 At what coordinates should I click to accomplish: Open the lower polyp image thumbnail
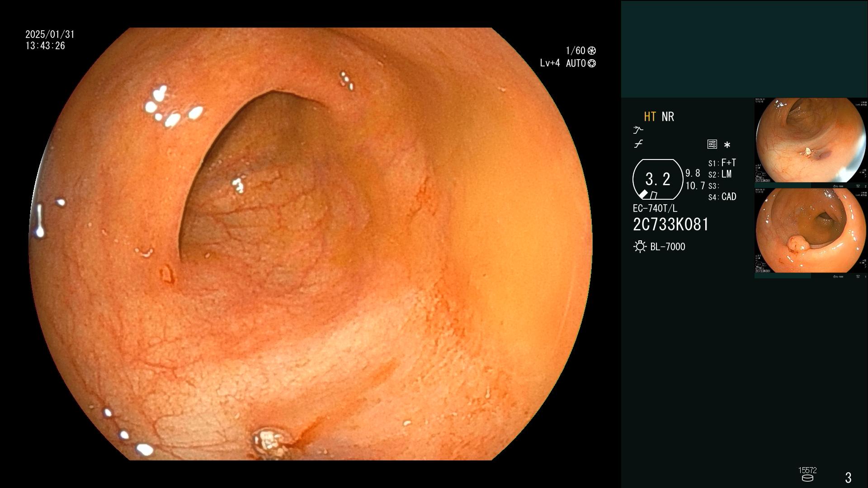coord(811,230)
